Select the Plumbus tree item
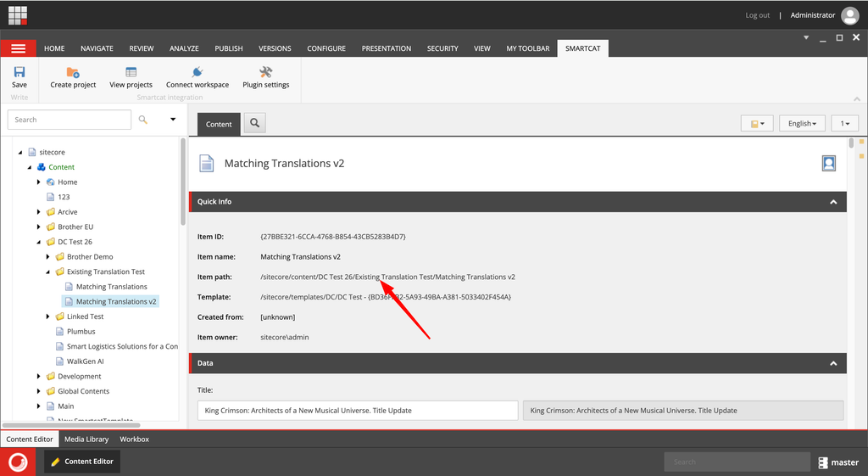Viewport: 868px width, 476px height. (81, 332)
